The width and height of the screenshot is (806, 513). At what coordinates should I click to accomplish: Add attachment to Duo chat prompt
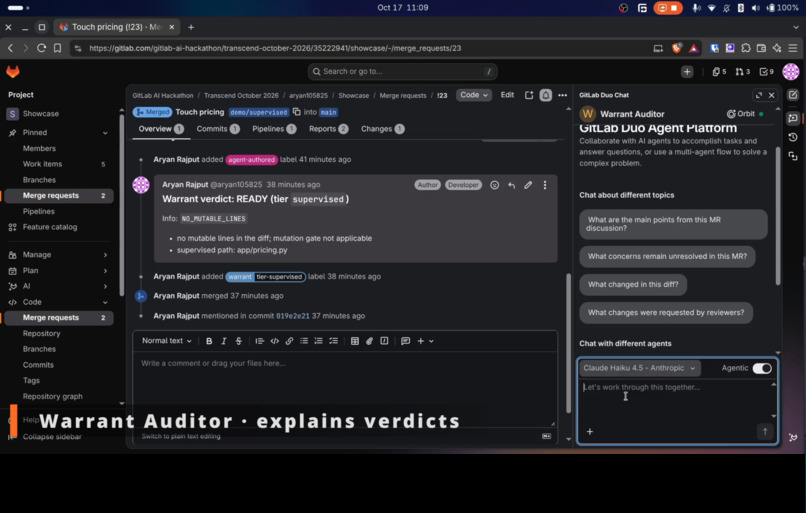pos(590,432)
